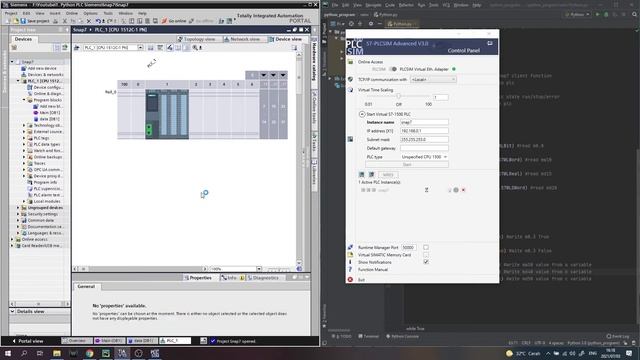Expand the Details view panel
The image size is (640, 360).
(12, 311)
